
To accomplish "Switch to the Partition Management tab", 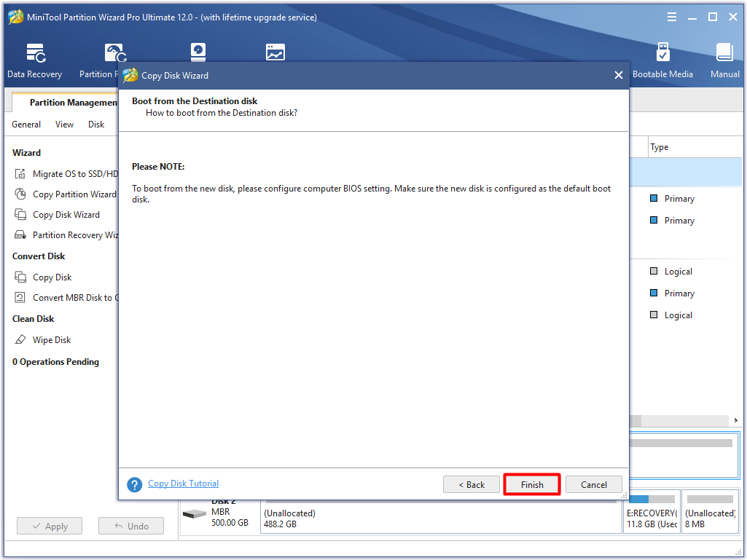I will tap(73, 103).
